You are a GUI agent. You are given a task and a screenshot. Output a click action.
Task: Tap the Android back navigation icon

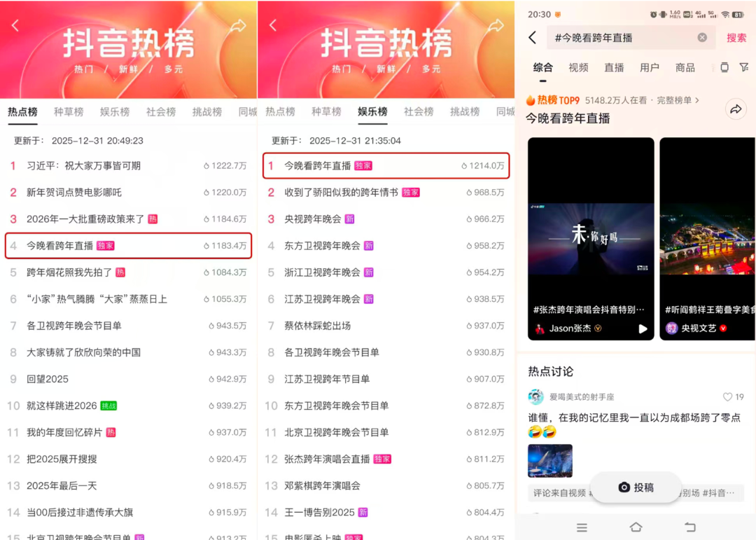click(690, 527)
